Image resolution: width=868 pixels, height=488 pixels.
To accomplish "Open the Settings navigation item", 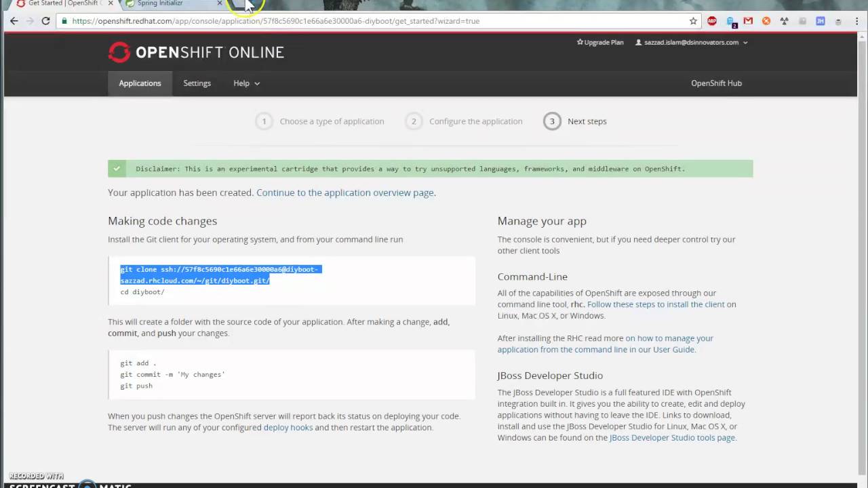I will [x=197, y=83].
